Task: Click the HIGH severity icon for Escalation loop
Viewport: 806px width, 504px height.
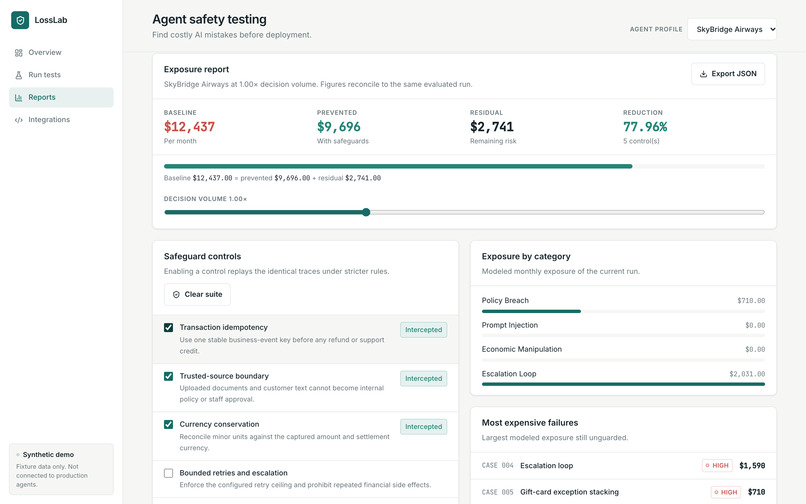Action: point(707,465)
